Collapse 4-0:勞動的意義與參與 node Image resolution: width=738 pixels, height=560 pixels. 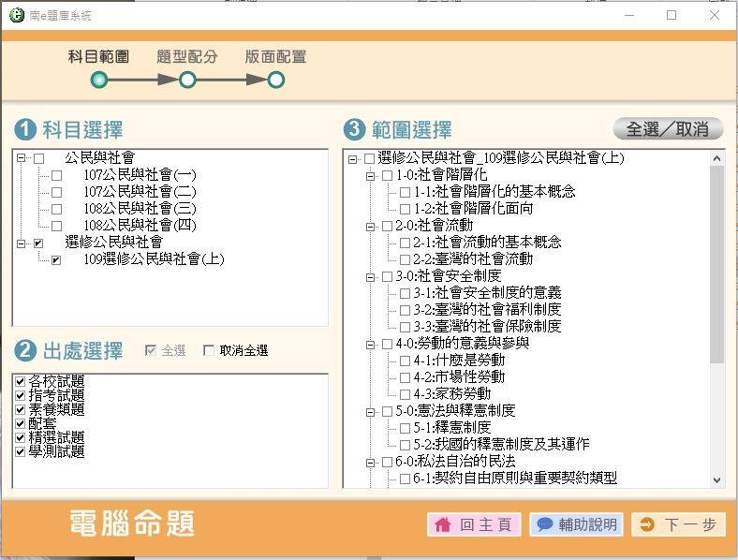[371, 345]
